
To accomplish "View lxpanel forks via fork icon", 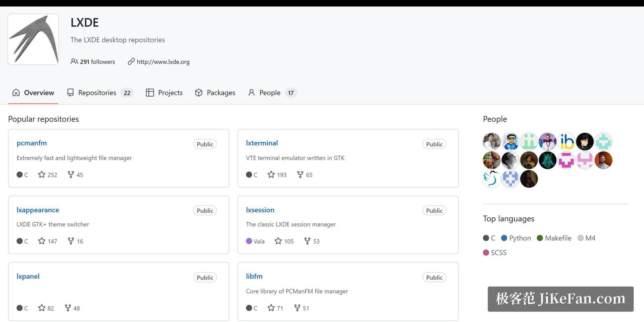I will pos(68,308).
